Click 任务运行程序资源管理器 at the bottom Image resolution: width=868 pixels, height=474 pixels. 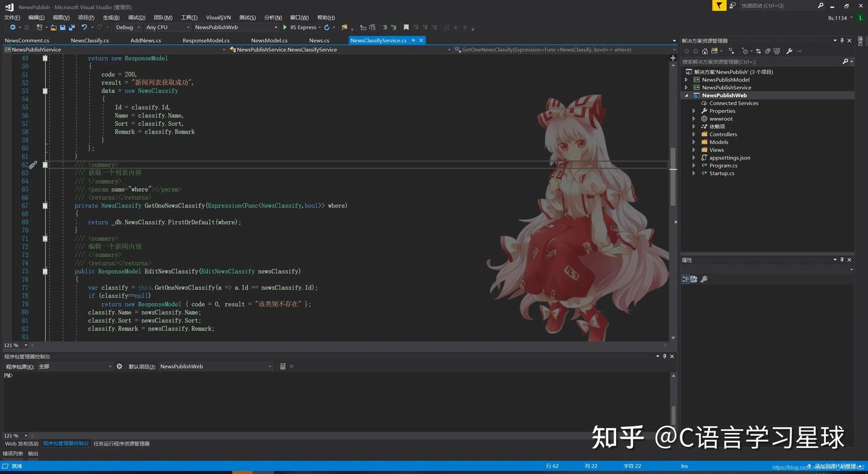pyautogui.click(x=123, y=443)
